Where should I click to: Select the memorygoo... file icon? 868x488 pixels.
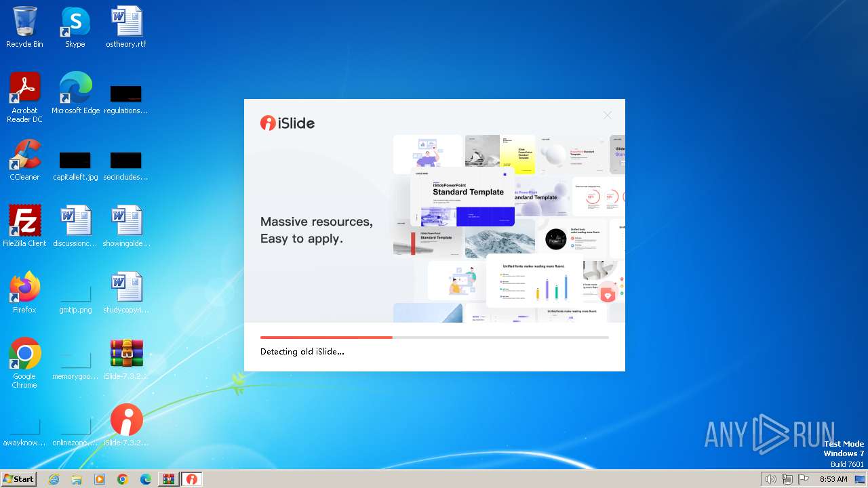point(75,365)
